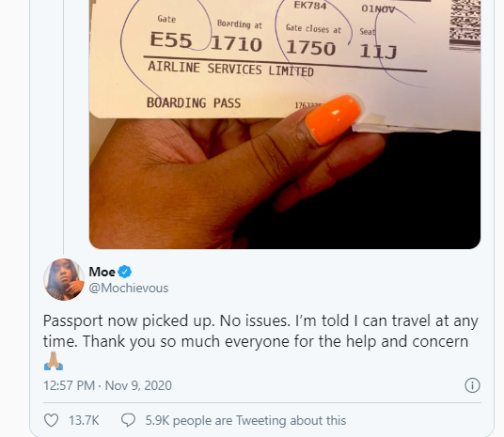The height and width of the screenshot is (437, 504).
Task: Open Moe's profile avatar picture
Action: [x=64, y=279]
